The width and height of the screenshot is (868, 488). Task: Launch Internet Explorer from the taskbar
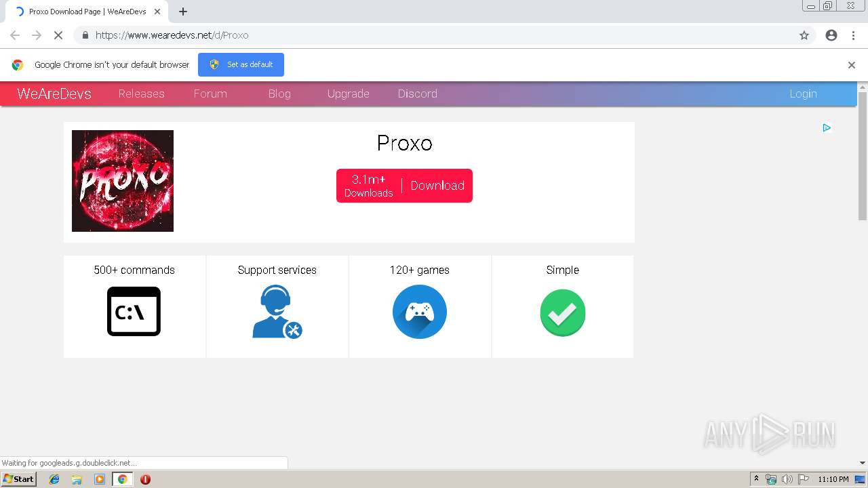pyautogui.click(x=54, y=479)
